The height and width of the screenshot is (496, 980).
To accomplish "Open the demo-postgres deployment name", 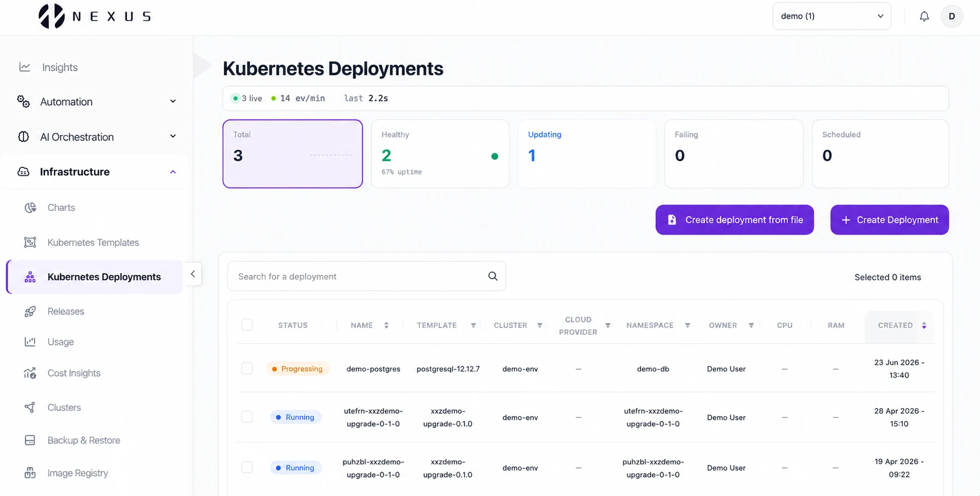I will click(x=373, y=369).
